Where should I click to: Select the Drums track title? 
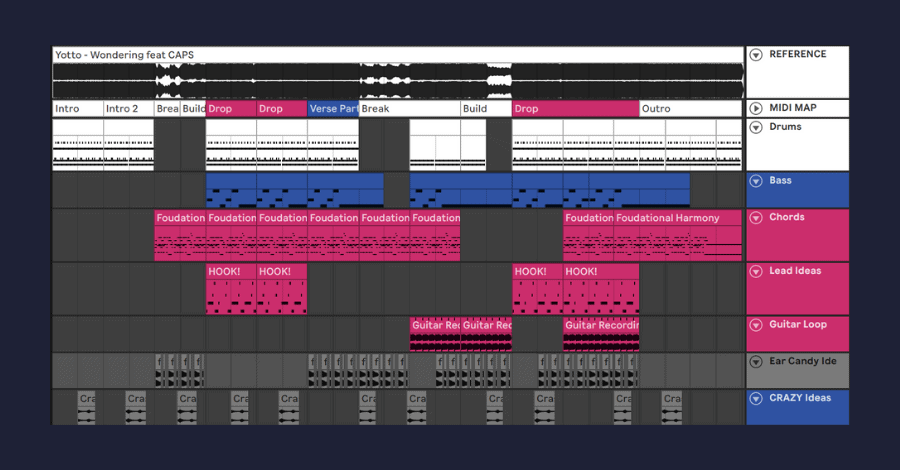785,127
